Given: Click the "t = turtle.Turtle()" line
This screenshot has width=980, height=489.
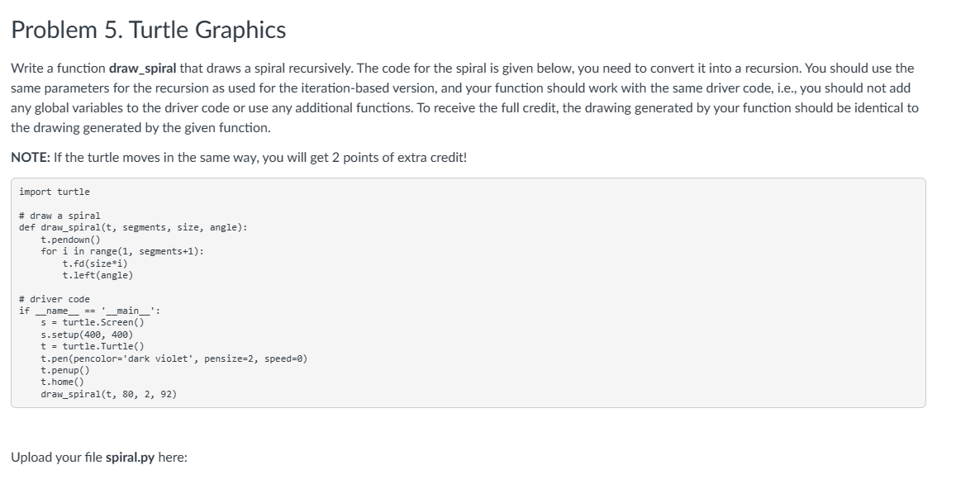Looking at the screenshot, I should tap(93, 347).
